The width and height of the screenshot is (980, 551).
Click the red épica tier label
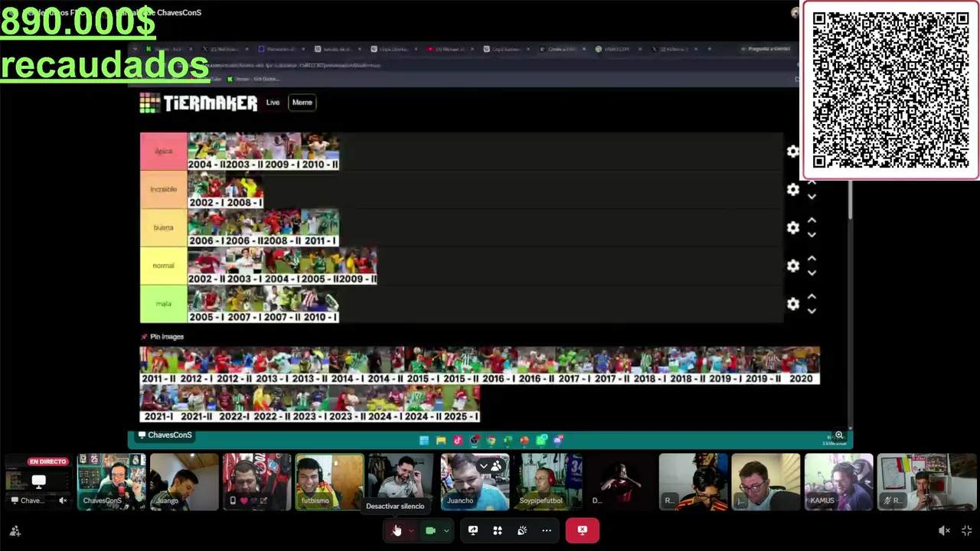pyautogui.click(x=163, y=152)
